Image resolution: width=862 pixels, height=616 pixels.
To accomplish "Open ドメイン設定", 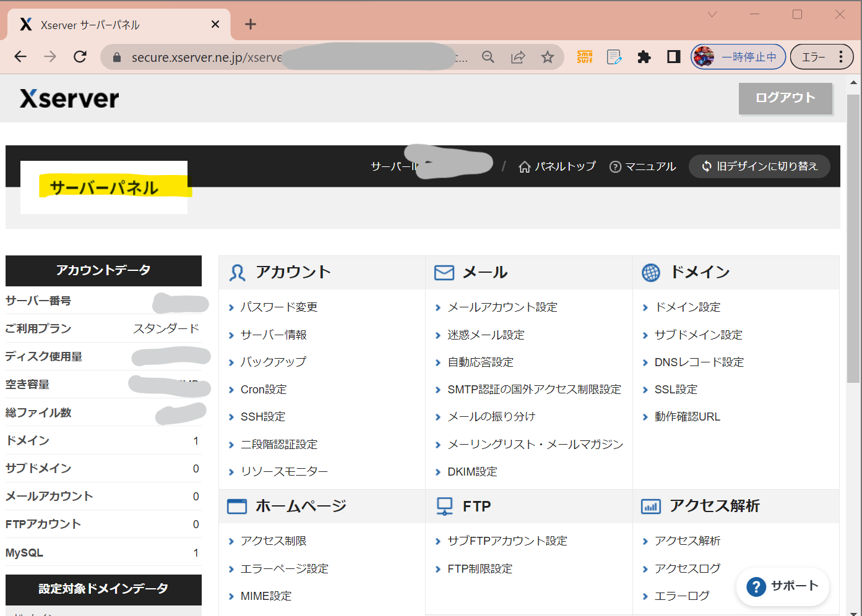I will 687,307.
